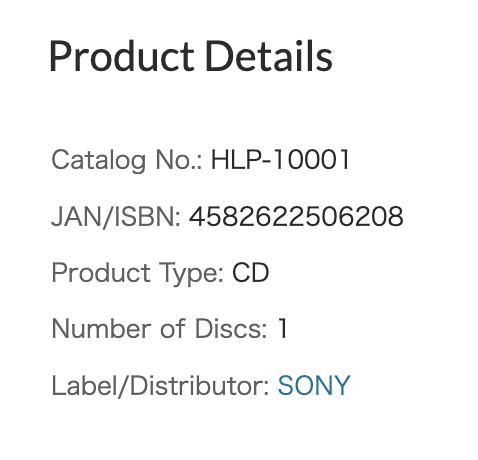Click the word Details in heading

coord(269,56)
